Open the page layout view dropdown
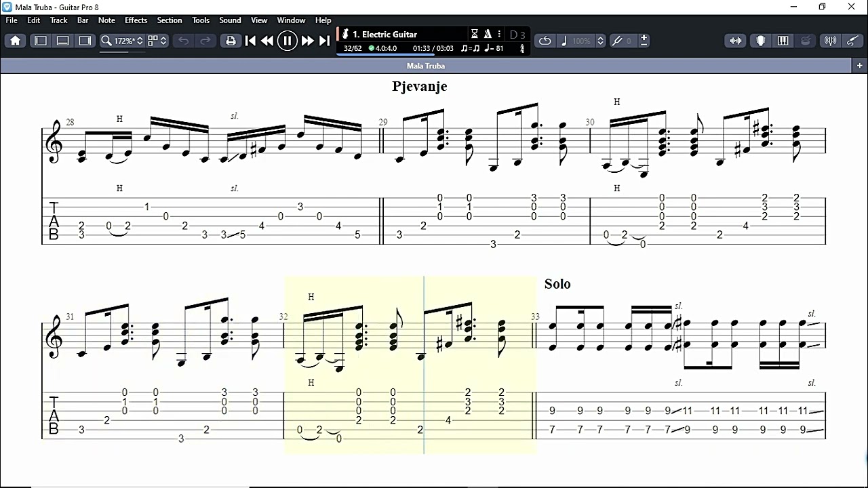The image size is (868, 488). 157,41
